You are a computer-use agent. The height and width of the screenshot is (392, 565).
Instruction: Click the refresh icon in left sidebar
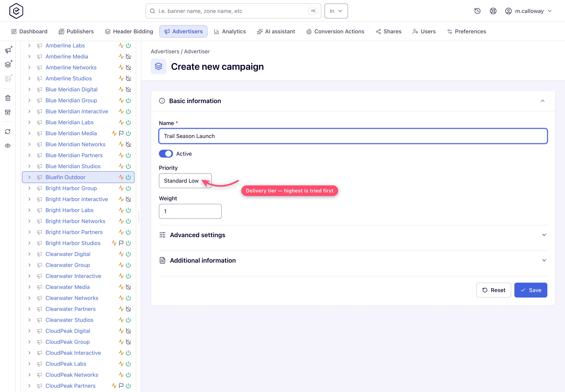(8, 131)
